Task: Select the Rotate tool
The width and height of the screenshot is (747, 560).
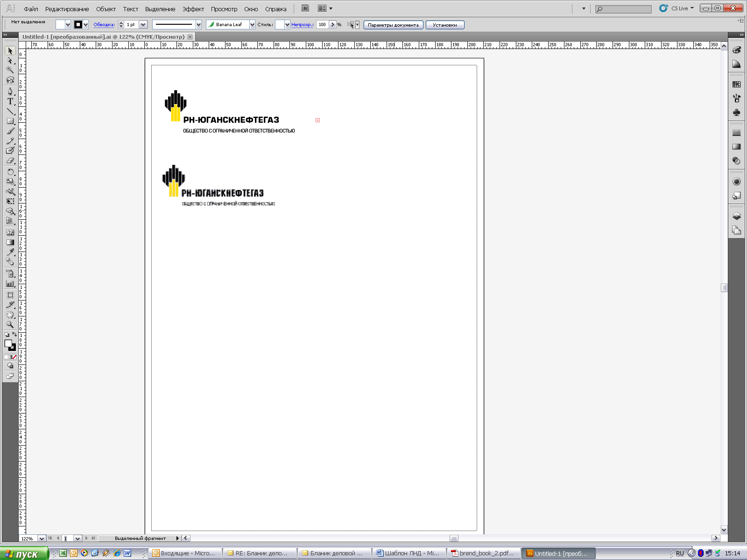Action: point(10,172)
